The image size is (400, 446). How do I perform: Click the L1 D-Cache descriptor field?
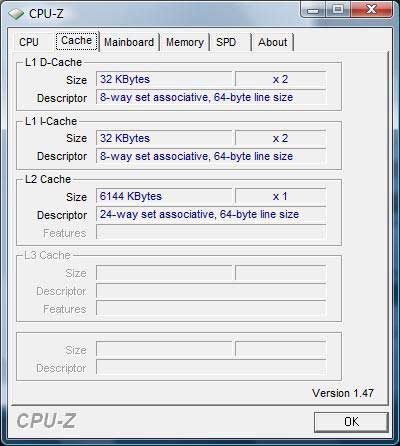[211, 97]
